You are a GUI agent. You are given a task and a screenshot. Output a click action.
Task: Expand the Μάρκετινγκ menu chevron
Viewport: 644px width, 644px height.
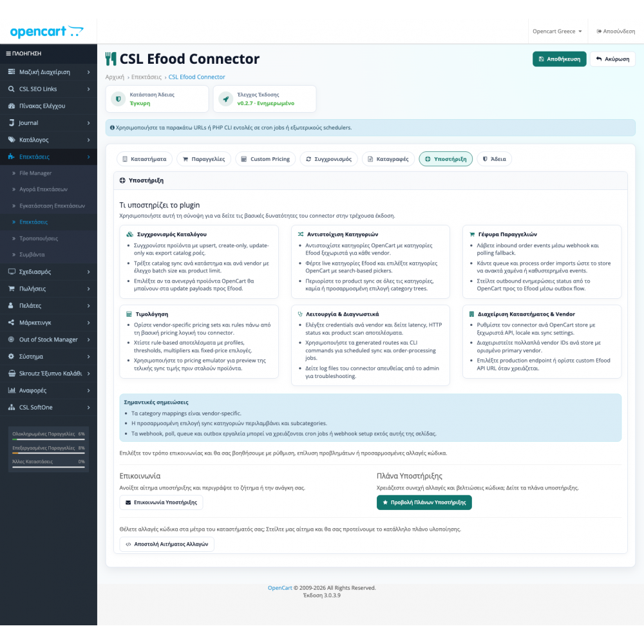[89, 323]
